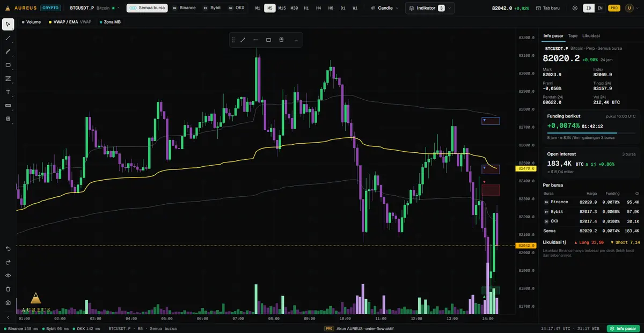The height and width of the screenshot is (333, 644).
Task: Select the trend line tool in left sidebar
Action: tap(8, 38)
